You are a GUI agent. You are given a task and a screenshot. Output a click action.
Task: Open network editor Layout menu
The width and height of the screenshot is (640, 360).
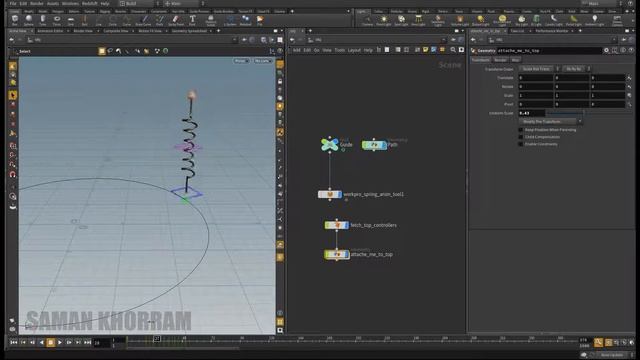point(354,50)
